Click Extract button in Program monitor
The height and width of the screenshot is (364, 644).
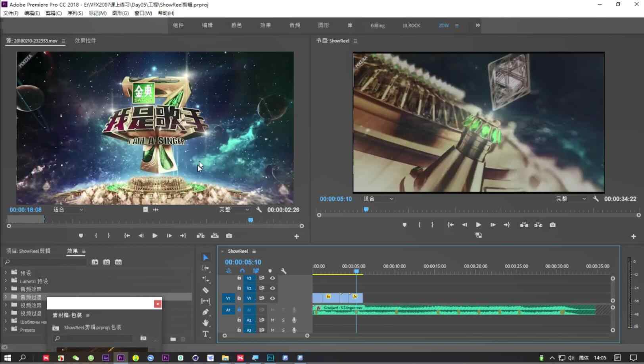538,225
